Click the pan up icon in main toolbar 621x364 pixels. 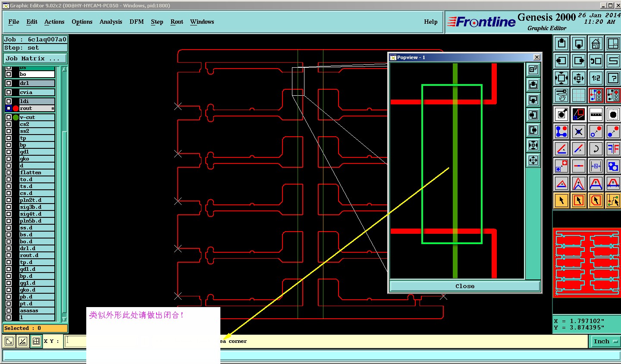(x=561, y=44)
